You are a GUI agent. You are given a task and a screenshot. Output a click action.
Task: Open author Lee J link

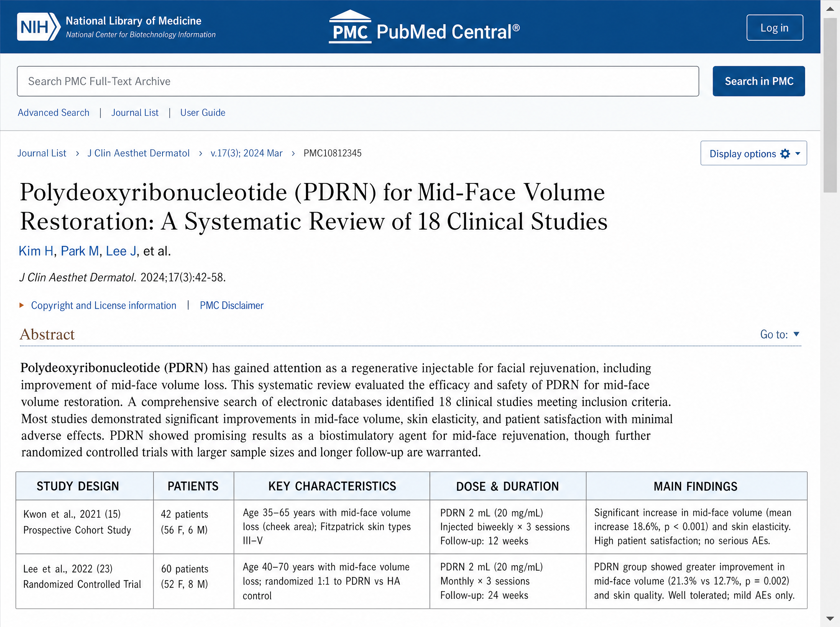pyautogui.click(x=121, y=251)
